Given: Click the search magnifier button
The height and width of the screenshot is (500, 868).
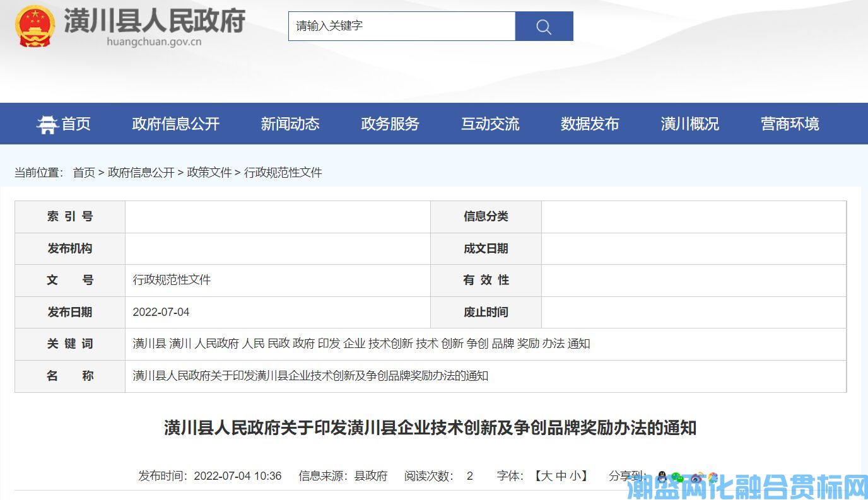Looking at the screenshot, I should pos(544,26).
